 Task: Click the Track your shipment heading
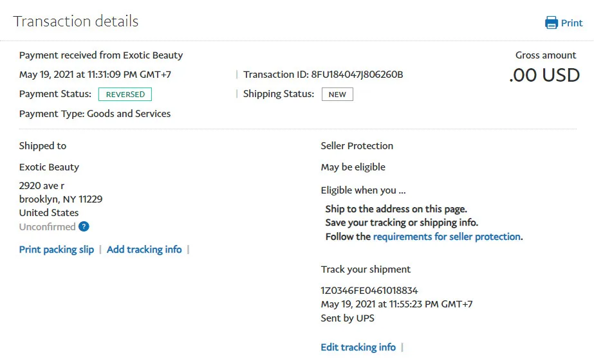click(x=366, y=269)
